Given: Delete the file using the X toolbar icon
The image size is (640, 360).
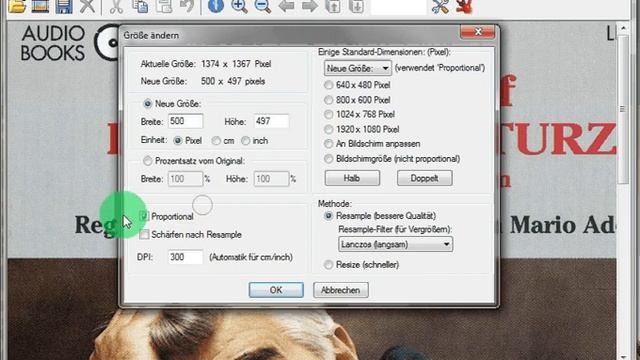Looking at the screenshot, I should tap(87, 6).
